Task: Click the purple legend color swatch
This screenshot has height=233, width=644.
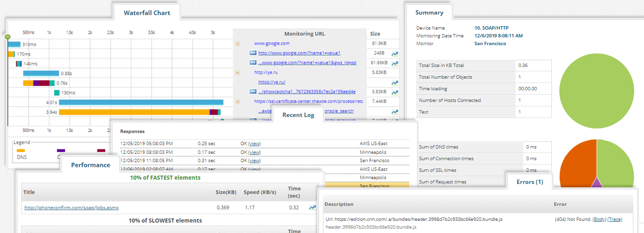Action: coord(61,150)
